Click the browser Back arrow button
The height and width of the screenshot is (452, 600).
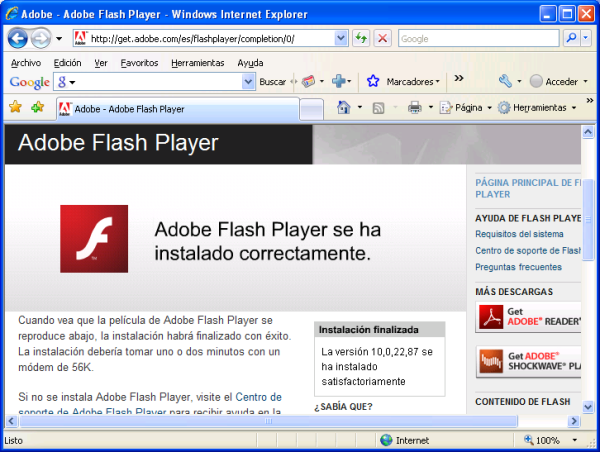18,38
